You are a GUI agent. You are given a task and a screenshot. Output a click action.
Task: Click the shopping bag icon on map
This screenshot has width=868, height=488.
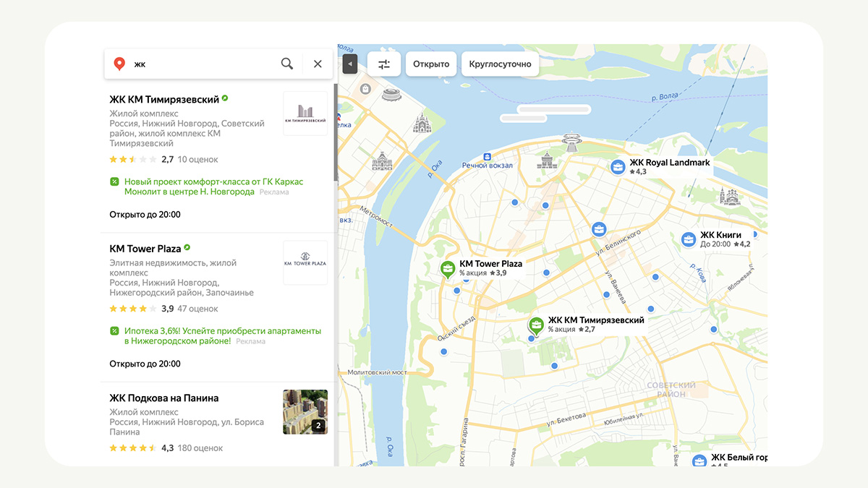pos(365,89)
